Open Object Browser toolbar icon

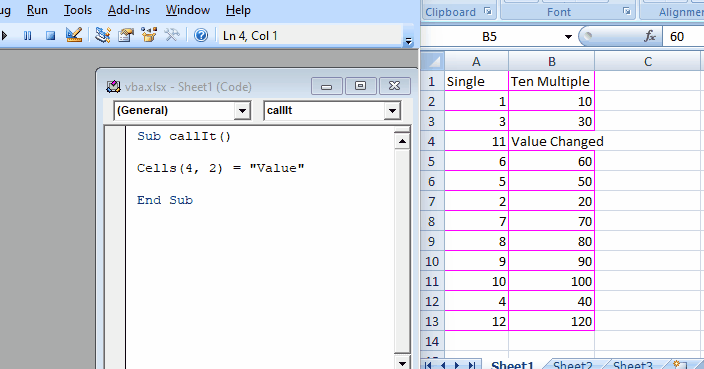(149, 35)
